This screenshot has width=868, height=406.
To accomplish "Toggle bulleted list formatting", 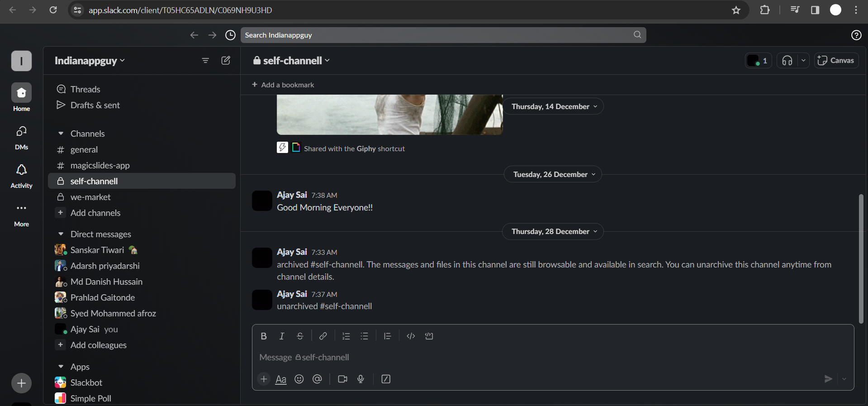I will (x=364, y=336).
